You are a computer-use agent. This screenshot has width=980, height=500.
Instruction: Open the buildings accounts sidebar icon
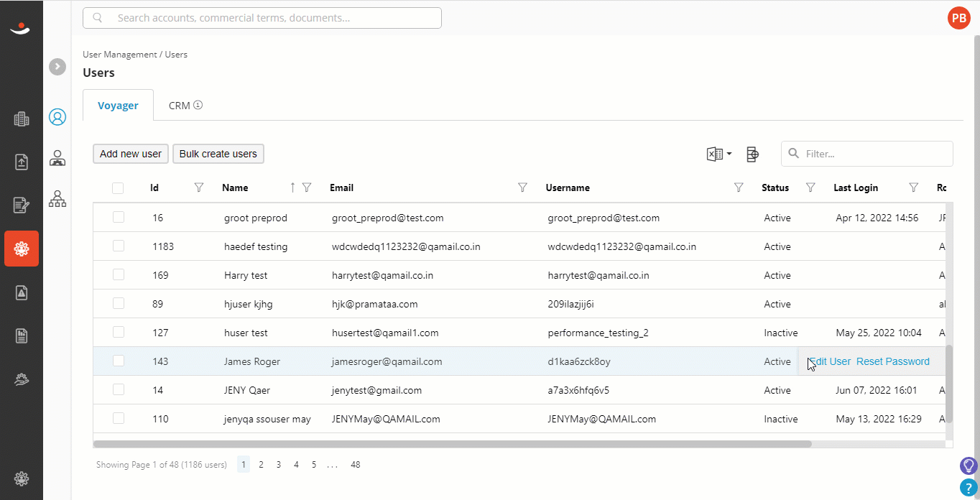pos(22,119)
